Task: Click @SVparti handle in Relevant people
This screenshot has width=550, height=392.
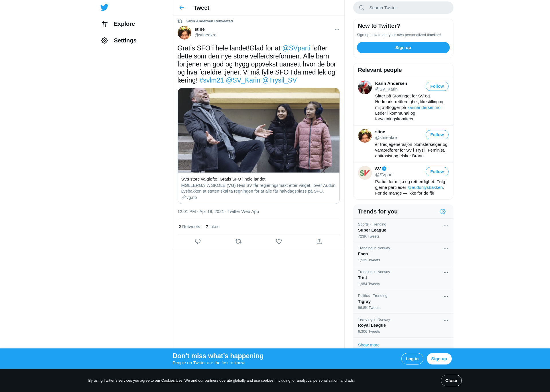Action: coord(384,175)
